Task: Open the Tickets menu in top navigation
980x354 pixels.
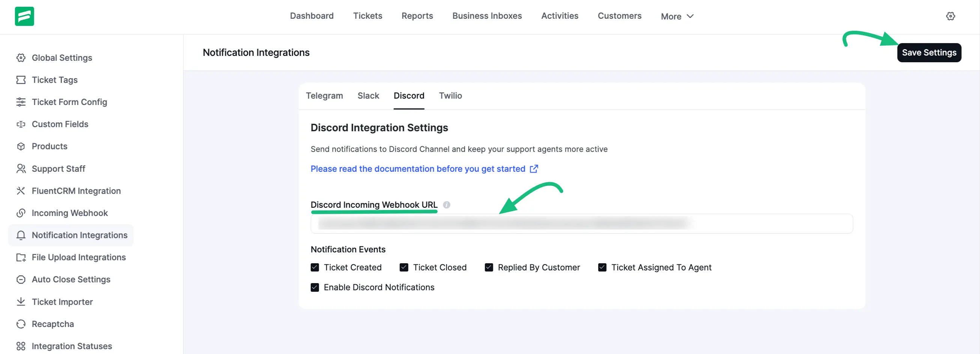Action: click(367, 16)
